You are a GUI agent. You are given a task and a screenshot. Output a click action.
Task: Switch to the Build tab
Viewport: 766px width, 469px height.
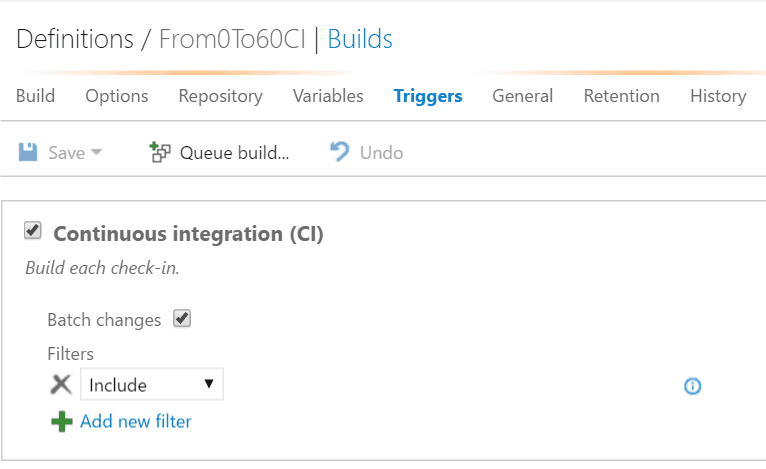[35, 96]
